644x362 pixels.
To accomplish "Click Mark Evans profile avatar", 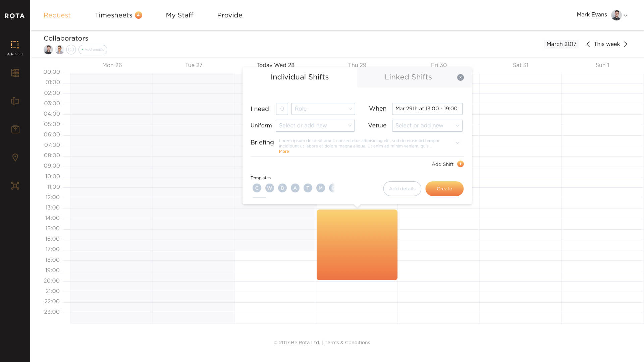I will (x=616, y=15).
